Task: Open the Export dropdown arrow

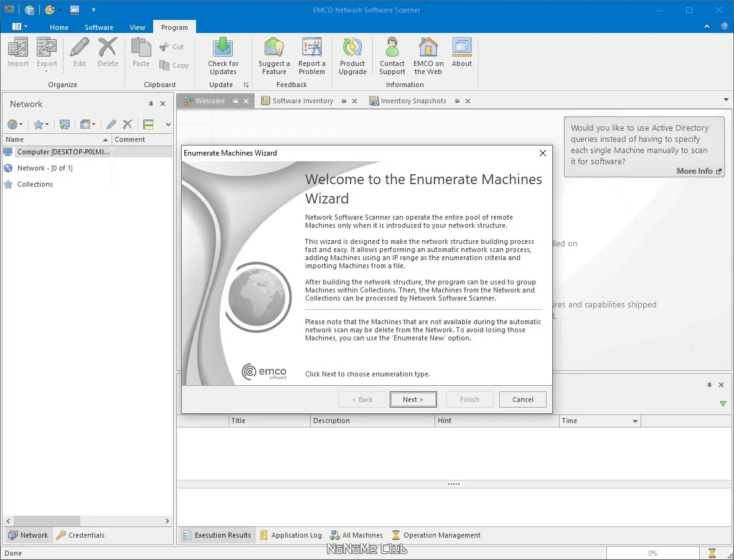Action: tap(47, 71)
